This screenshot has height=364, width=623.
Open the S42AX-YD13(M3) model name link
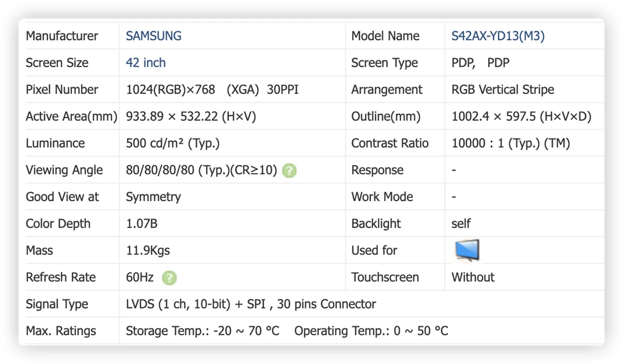(x=498, y=36)
